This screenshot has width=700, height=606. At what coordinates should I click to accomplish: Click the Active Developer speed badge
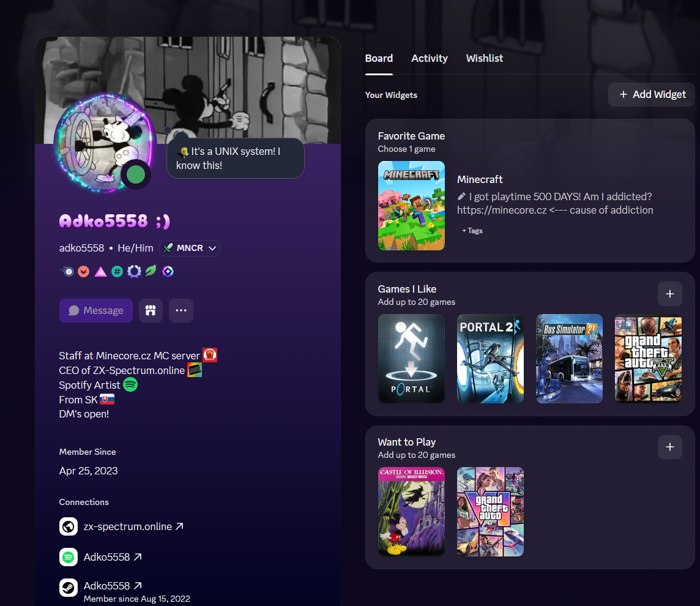pos(67,272)
